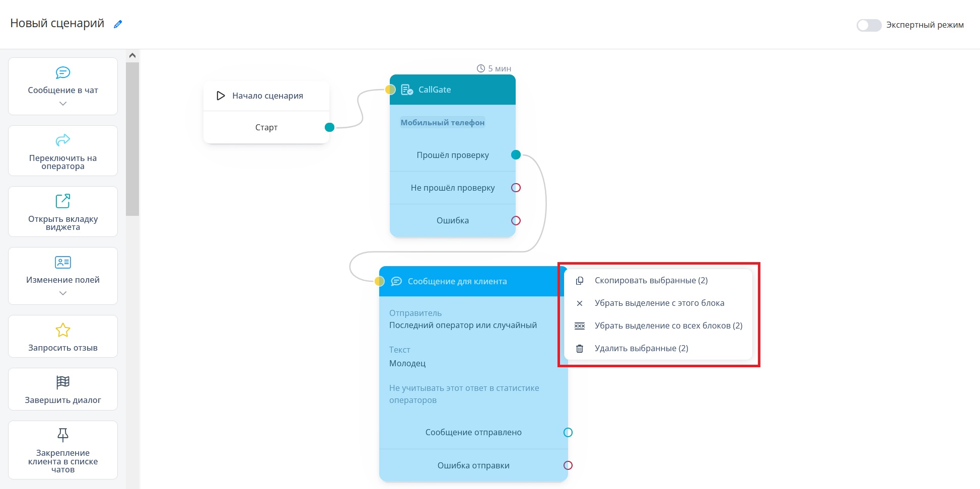Click the Сообщение для клиента chat icon
980x489 pixels.
(x=397, y=281)
